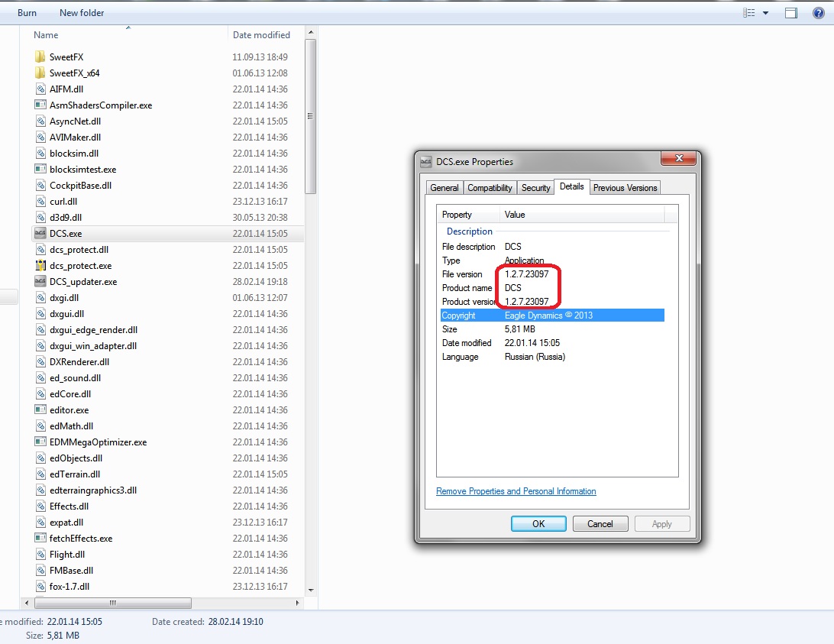Click the Cancel button

(600, 524)
